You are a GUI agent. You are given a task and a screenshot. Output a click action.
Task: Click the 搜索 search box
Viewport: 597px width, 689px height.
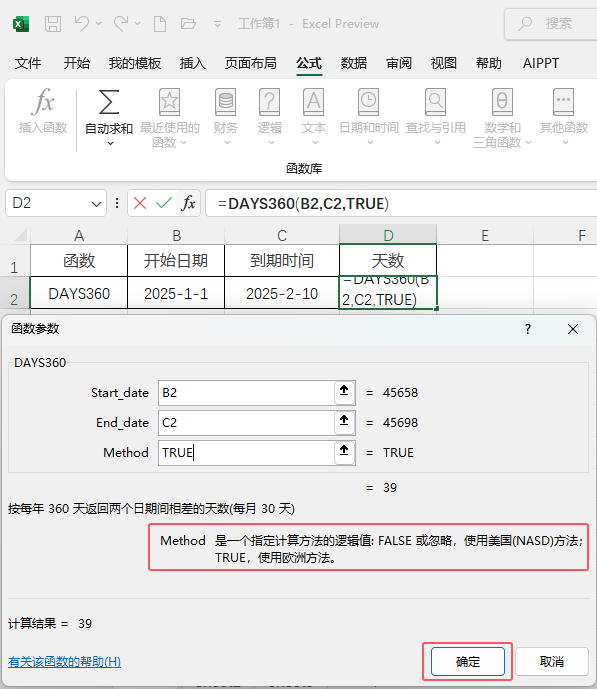point(551,24)
